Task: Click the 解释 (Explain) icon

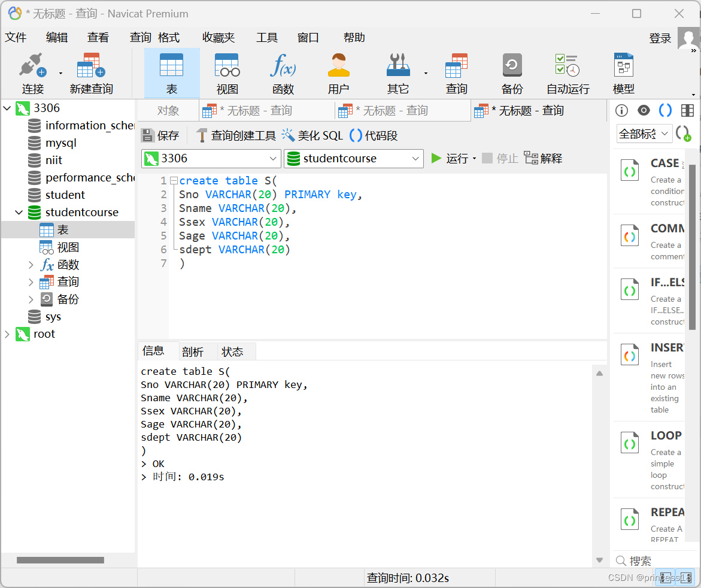Action: pyautogui.click(x=544, y=157)
